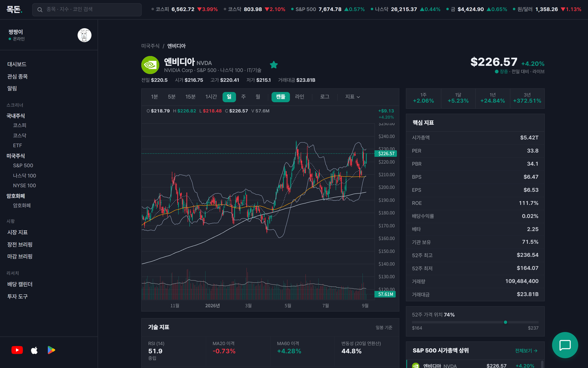The height and width of the screenshot is (368, 588).
Task: Switch chart type to 라인
Action: pos(300,97)
